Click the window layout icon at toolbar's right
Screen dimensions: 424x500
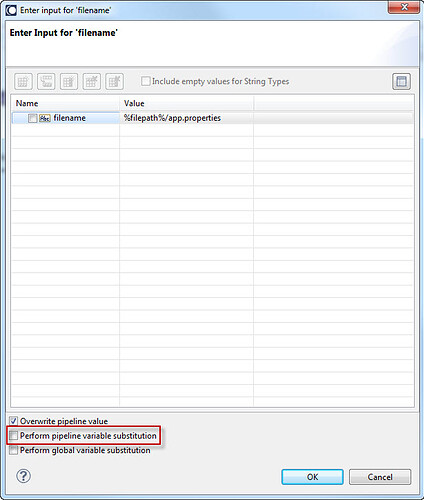coord(401,81)
